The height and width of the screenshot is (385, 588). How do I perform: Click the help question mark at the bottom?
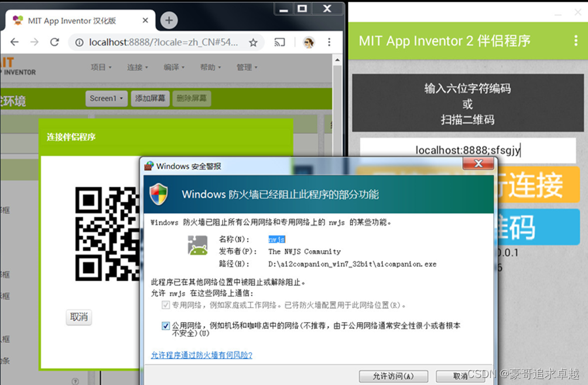(x=76, y=381)
